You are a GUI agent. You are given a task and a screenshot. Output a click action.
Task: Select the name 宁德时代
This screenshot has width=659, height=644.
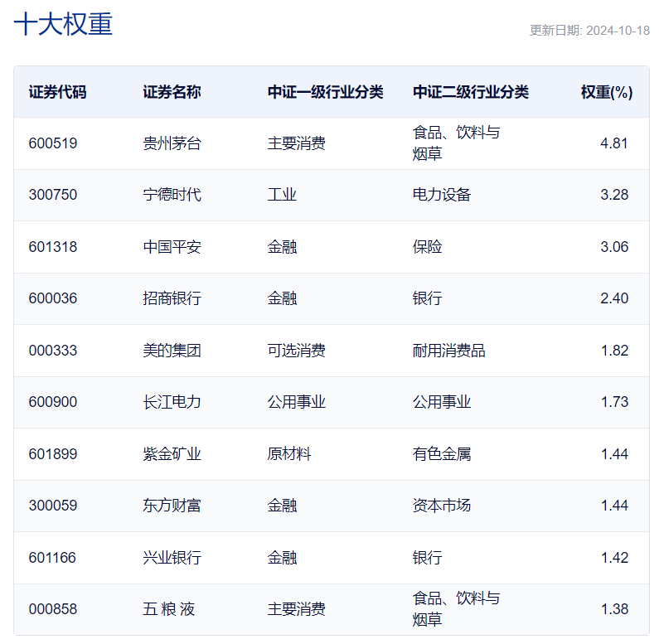(172, 195)
